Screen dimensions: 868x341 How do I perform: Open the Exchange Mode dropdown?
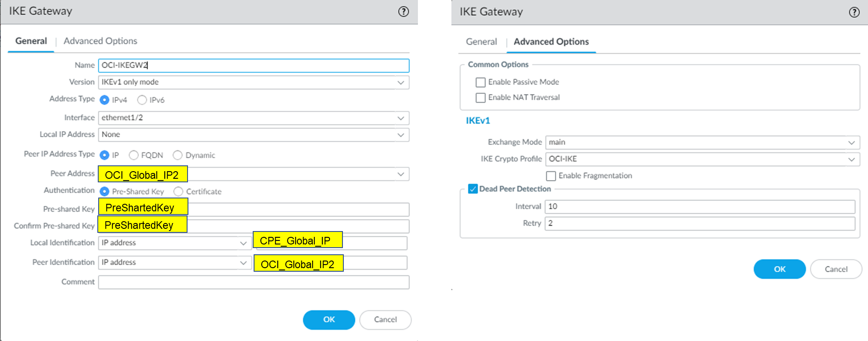click(703, 142)
